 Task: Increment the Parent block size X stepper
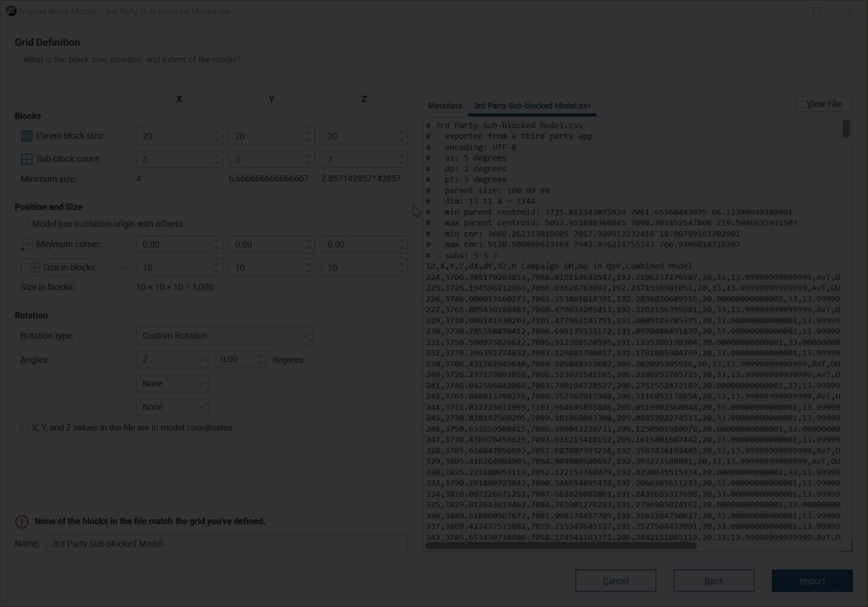[x=216, y=133]
